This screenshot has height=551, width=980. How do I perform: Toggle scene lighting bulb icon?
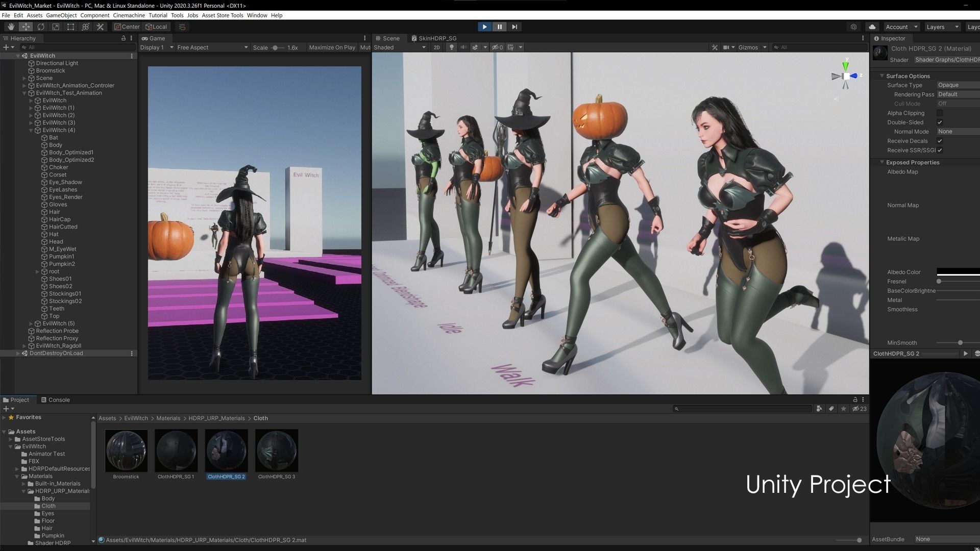coord(451,47)
